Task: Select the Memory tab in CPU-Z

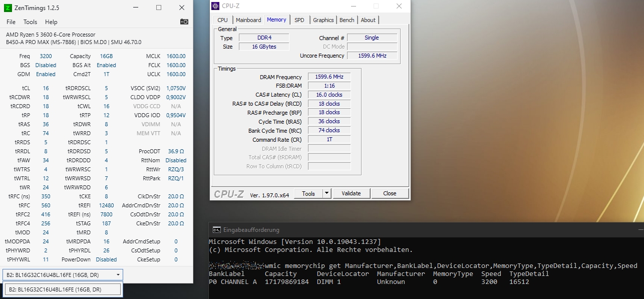Action: coord(276,20)
